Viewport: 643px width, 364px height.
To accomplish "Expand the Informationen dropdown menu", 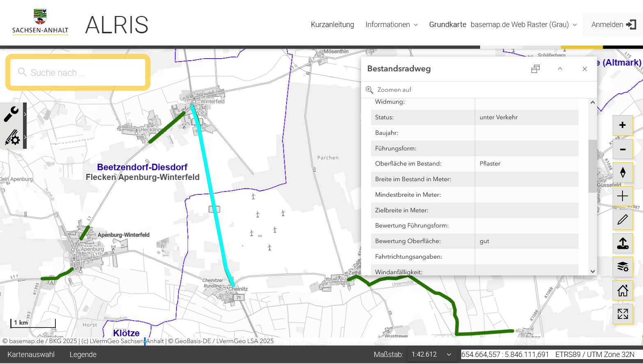I will pyautogui.click(x=391, y=25).
